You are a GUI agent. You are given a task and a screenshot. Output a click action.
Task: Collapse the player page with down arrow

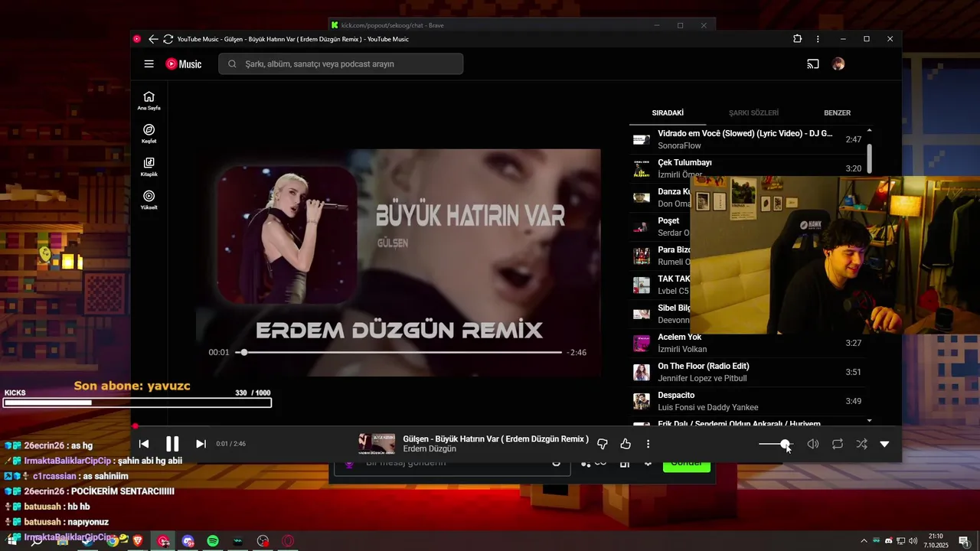click(884, 444)
